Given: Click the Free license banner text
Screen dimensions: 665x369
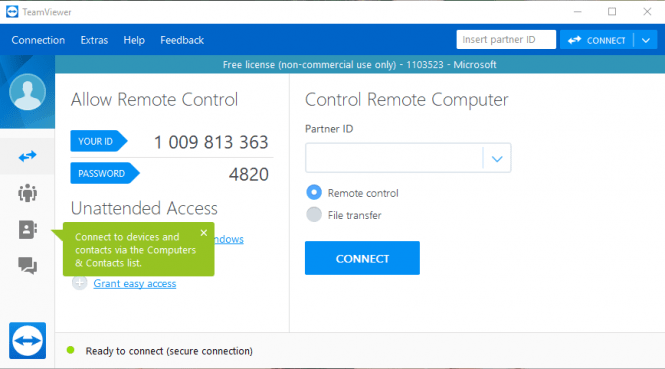Looking at the screenshot, I should [x=360, y=64].
